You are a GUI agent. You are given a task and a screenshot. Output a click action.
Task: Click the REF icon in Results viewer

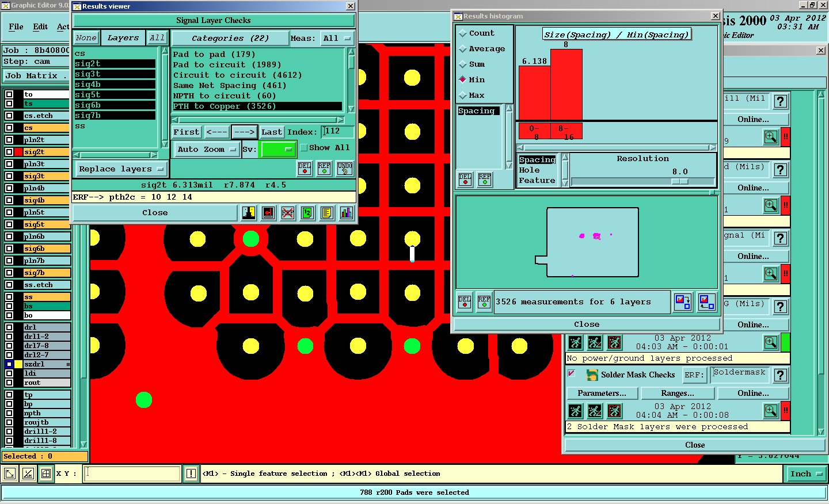pyautogui.click(x=324, y=169)
